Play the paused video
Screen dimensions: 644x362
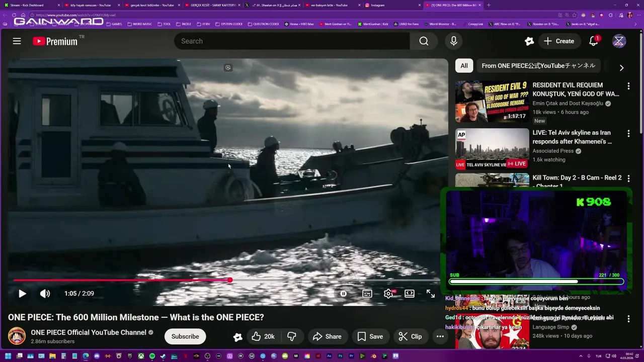(x=22, y=294)
